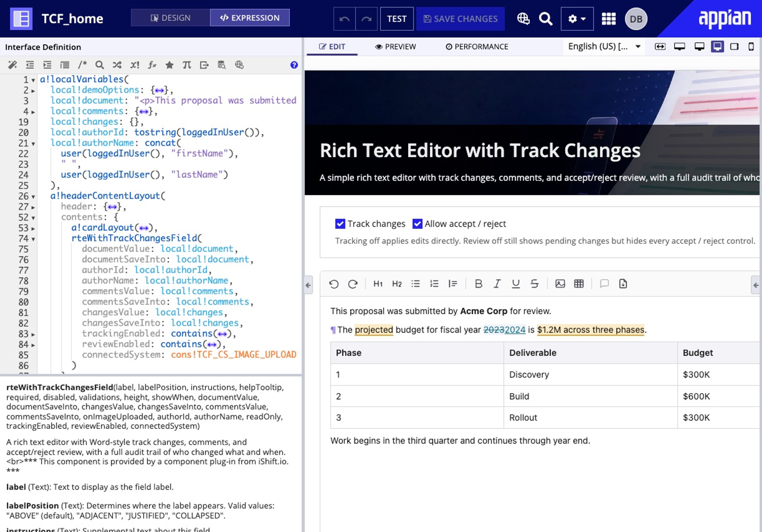
Task: Open the settings gear dropdown
Action: tap(577, 19)
